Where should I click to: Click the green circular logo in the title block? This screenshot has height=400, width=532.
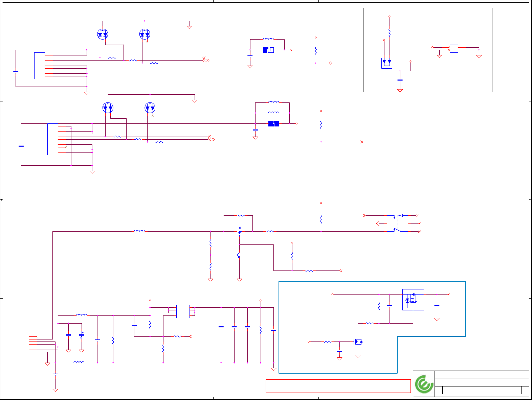[424, 384]
